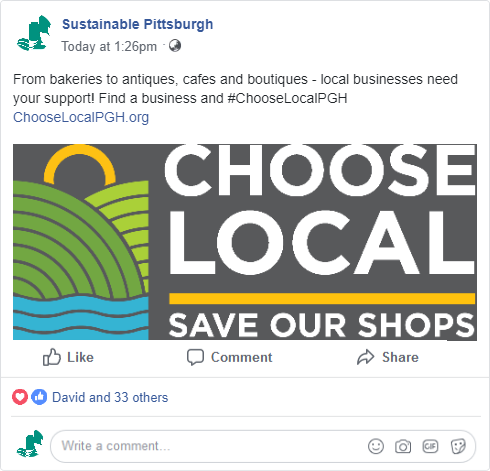Click the speech bubble Comment icon
Viewport: 490px width, 471px height.
195,357
